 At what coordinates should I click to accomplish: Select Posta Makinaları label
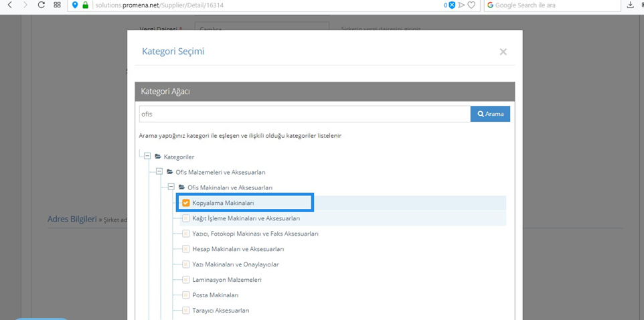pos(216,295)
